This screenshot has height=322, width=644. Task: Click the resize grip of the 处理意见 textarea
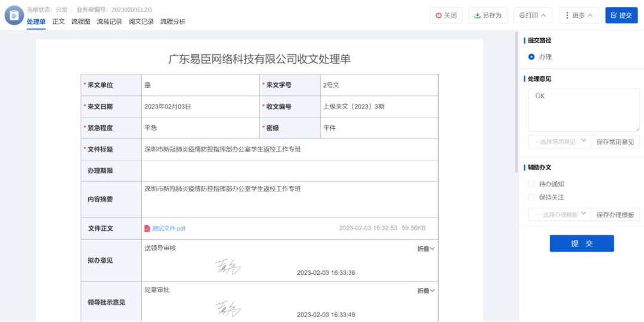coord(637,129)
